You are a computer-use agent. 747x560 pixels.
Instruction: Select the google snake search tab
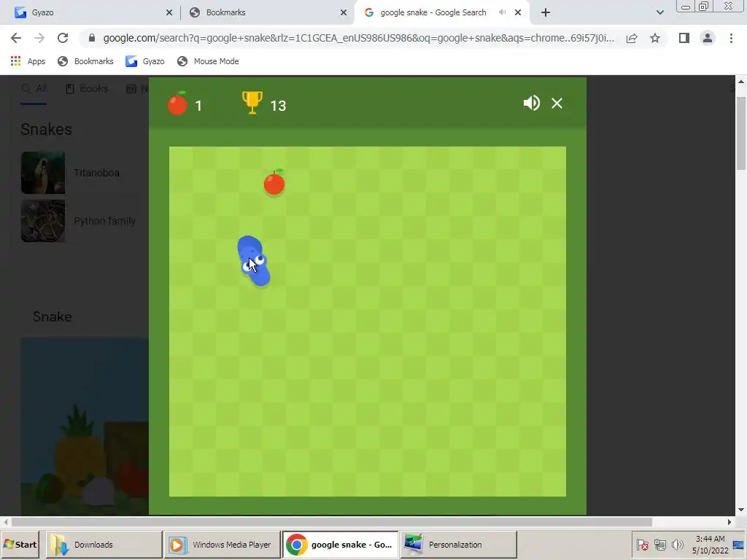point(433,13)
